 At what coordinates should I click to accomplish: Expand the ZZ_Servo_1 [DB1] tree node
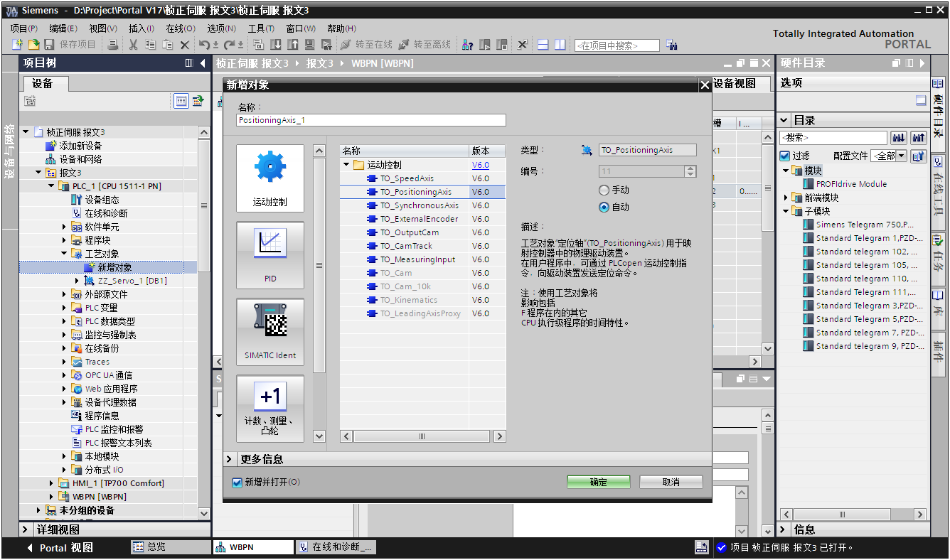[x=78, y=281]
